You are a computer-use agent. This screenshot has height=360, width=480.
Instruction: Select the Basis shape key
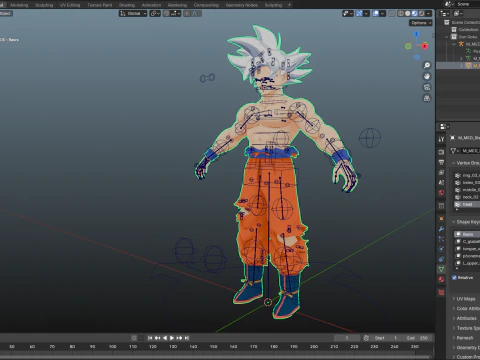pyautogui.click(x=467, y=234)
